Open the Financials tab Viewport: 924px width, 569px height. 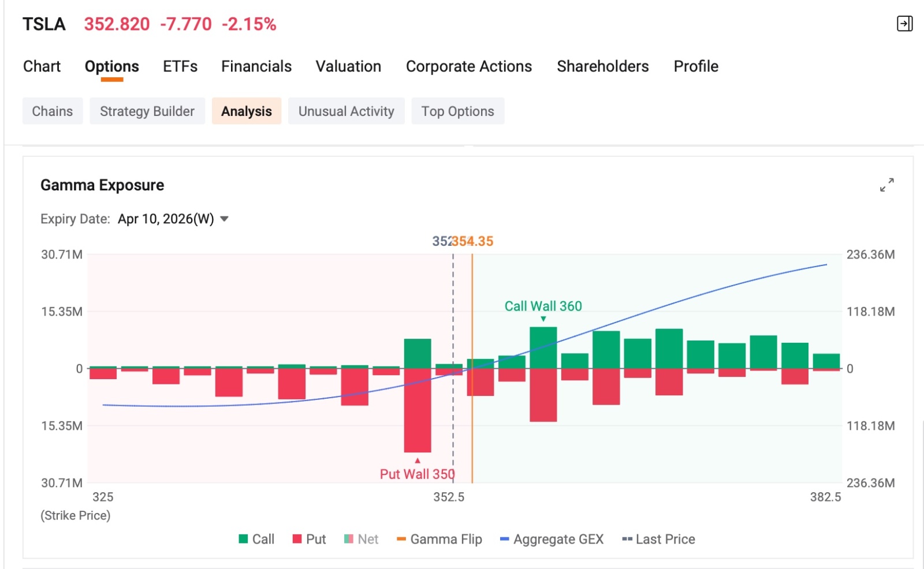coord(256,66)
